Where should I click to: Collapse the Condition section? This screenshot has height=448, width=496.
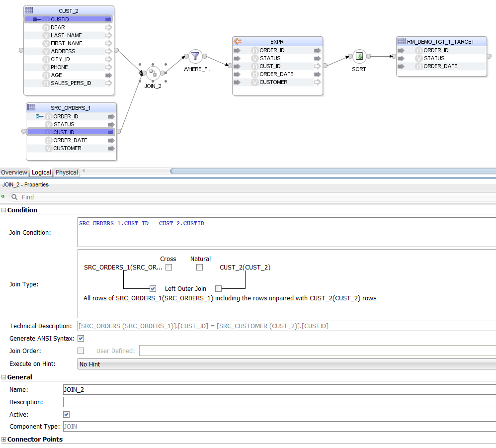tap(4, 210)
